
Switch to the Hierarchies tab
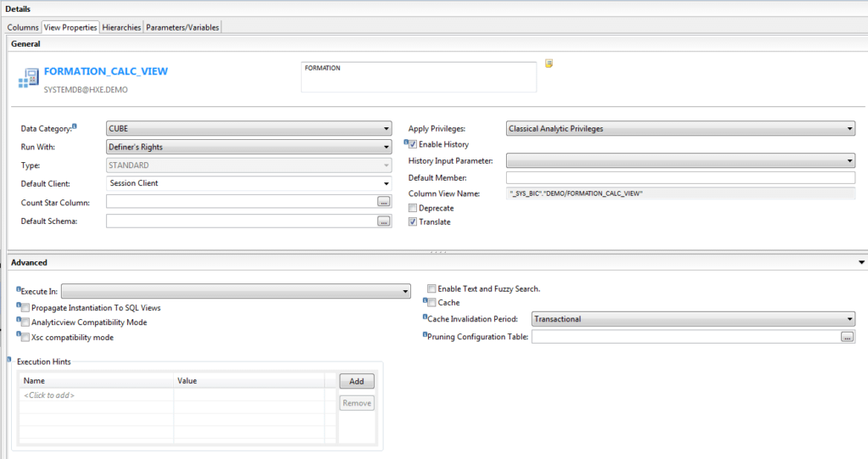121,27
